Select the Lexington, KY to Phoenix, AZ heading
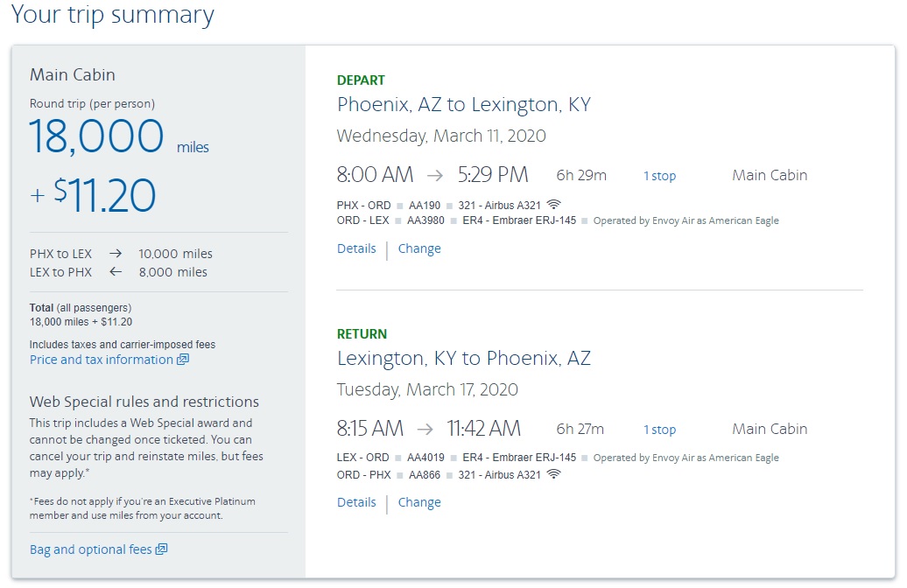Image resolution: width=907 pixels, height=588 pixels. [464, 359]
